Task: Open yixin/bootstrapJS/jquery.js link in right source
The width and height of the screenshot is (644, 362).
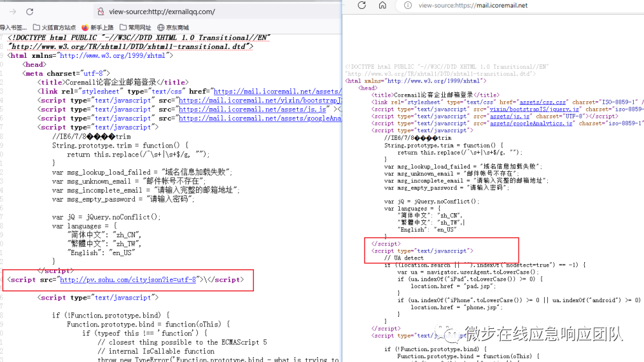Action: [535, 109]
